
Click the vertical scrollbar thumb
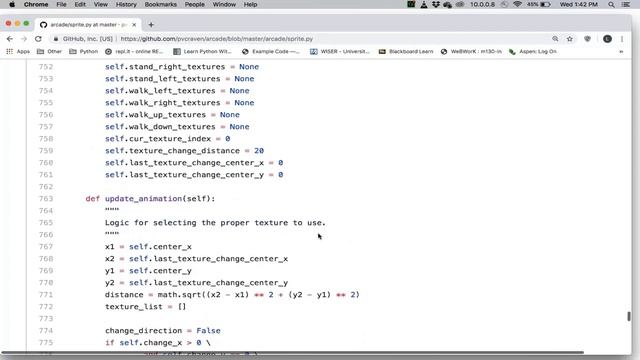[x=629, y=316]
